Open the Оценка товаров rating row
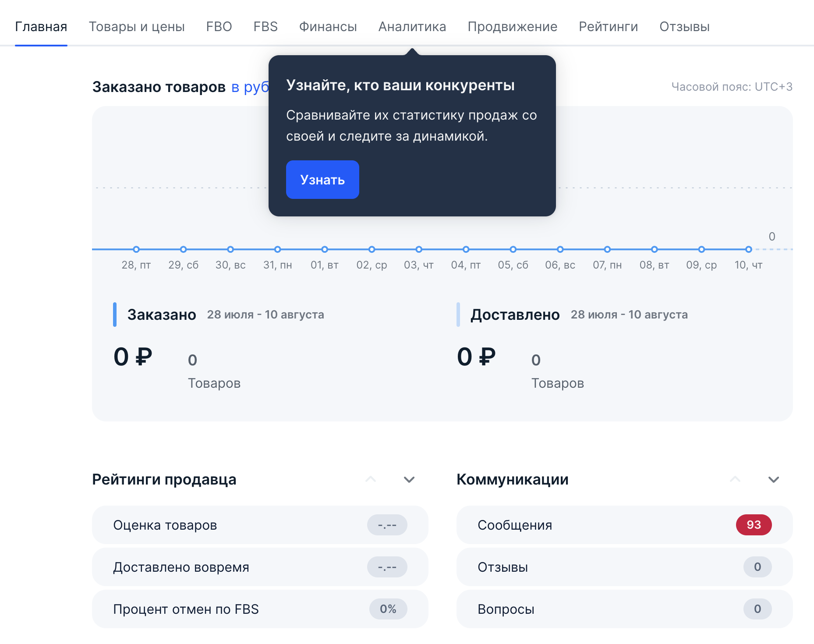The width and height of the screenshot is (814, 644). pyautogui.click(x=260, y=525)
